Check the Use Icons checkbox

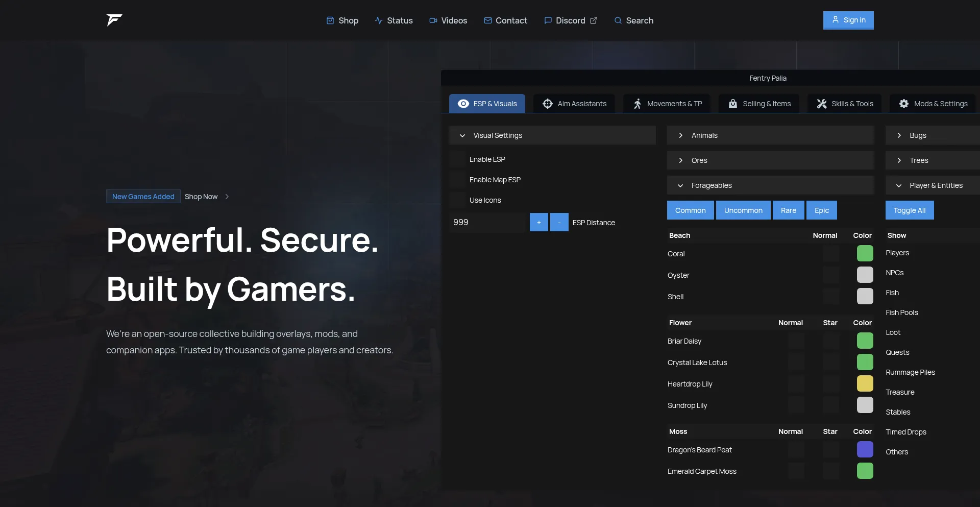point(458,200)
